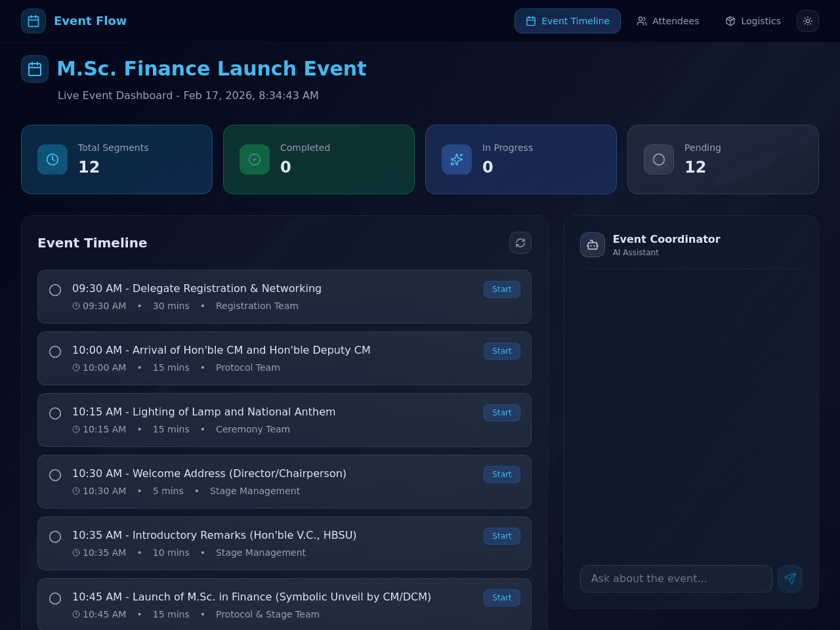Start the Arrival of Hon'ble CM segment
The width and height of the screenshot is (840, 630).
click(x=502, y=351)
